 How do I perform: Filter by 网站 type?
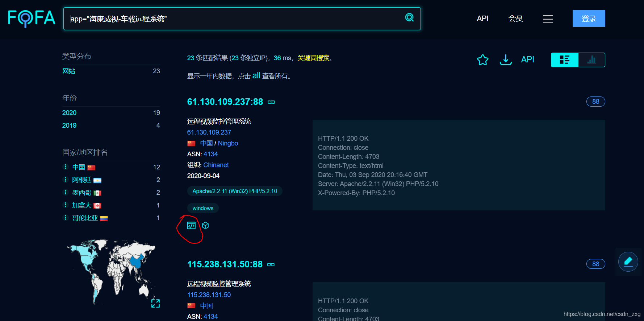pos(69,71)
